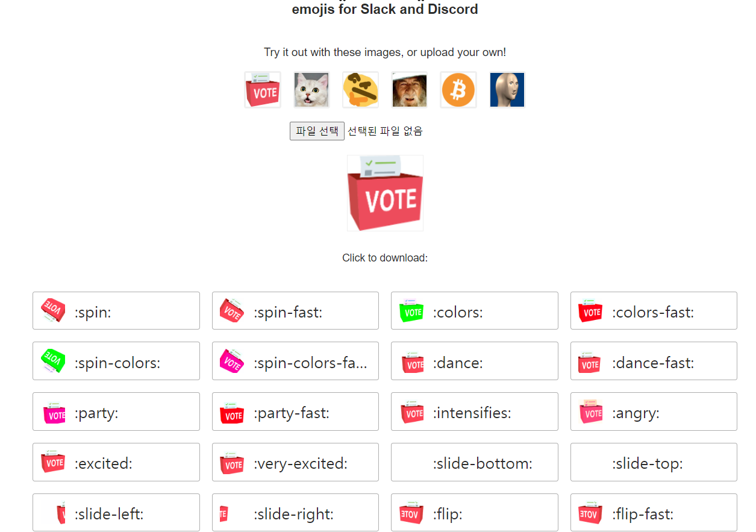Select the VOTE box sample image
Screen dimensions: 756x532
[x=263, y=89]
